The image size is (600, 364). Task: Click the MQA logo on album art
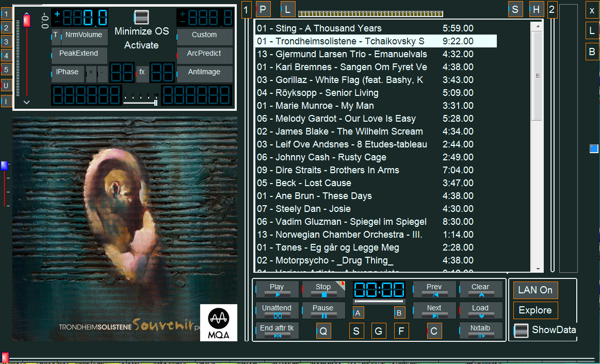[x=219, y=322]
